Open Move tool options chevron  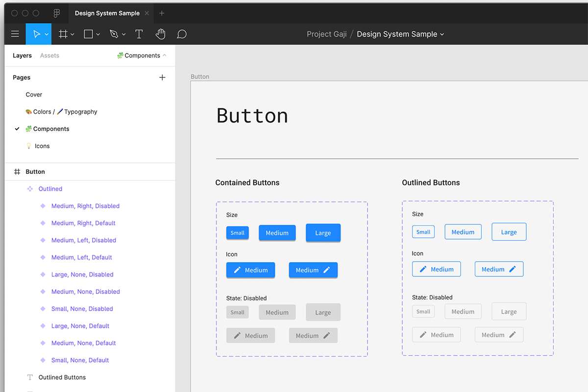click(47, 34)
